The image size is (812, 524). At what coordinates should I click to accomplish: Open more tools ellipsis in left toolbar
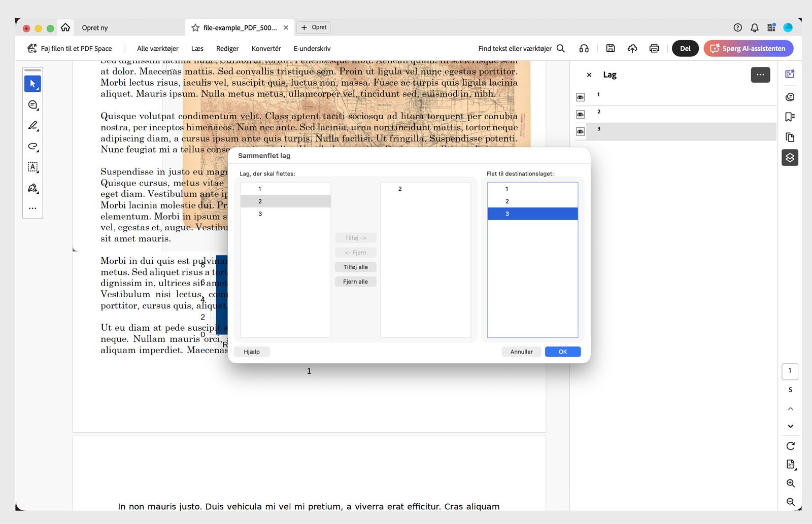click(32, 208)
